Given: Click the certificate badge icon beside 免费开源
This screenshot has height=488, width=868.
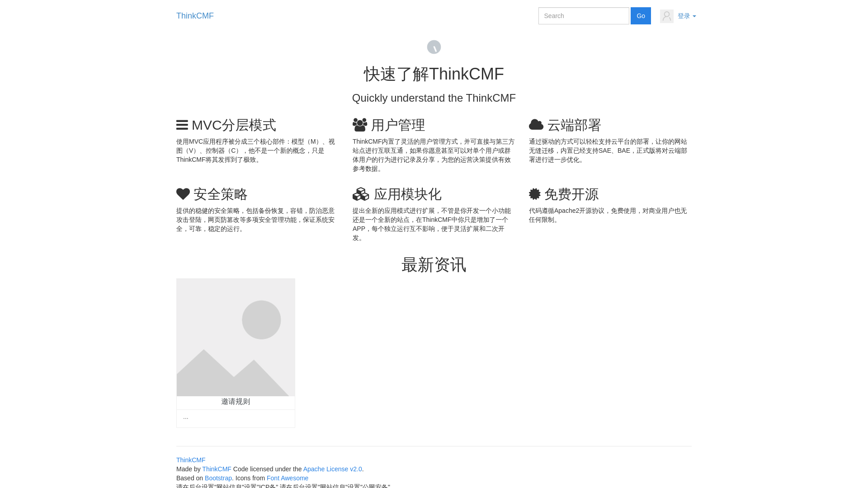Looking at the screenshot, I should (535, 194).
